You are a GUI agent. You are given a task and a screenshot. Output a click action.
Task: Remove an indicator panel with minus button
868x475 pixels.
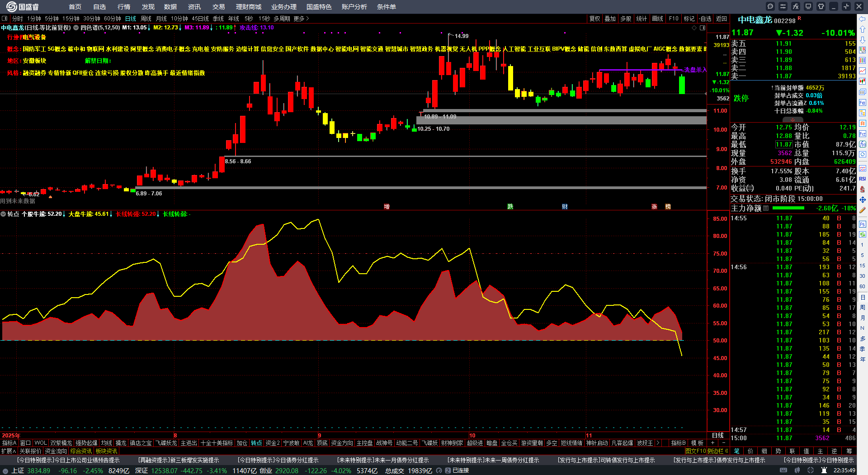(x=724, y=443)
